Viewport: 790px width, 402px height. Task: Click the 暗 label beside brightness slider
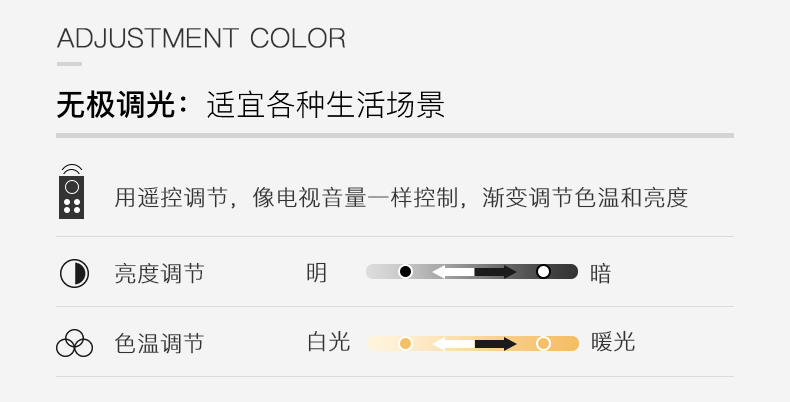coord(601,274)
